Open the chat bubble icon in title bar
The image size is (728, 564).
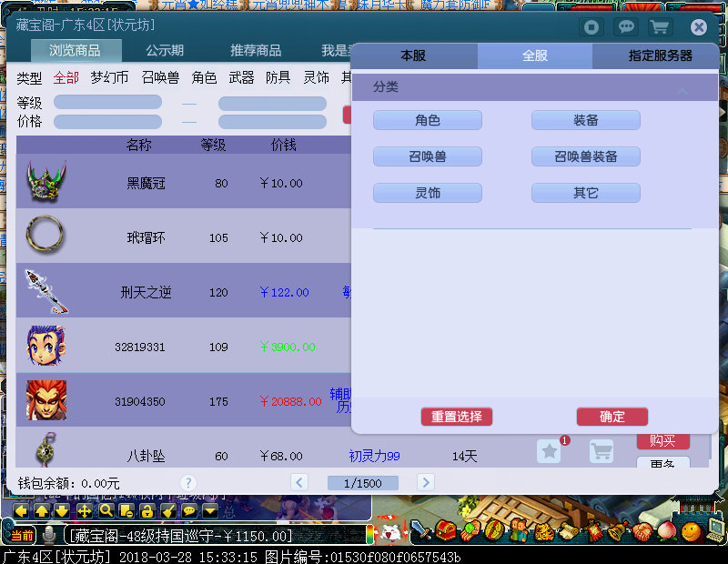[626, 27]
